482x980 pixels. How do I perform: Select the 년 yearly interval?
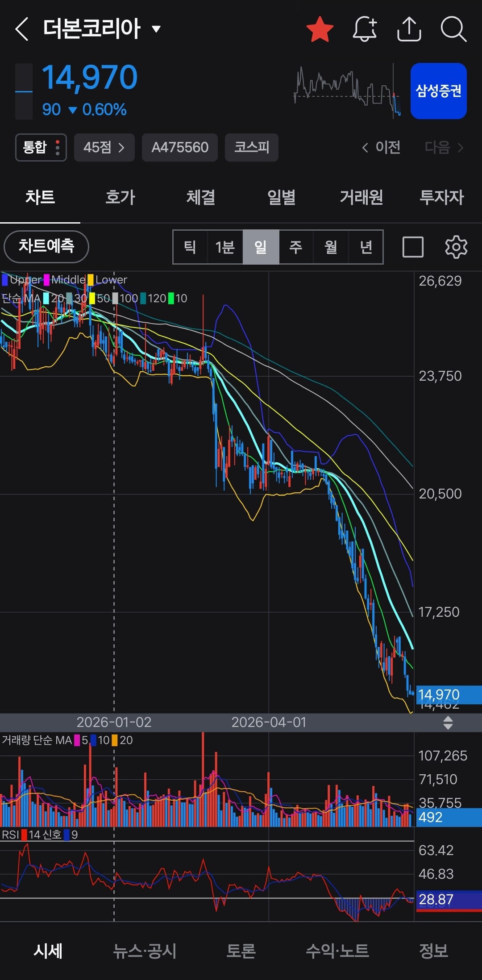tap(366, 247)
